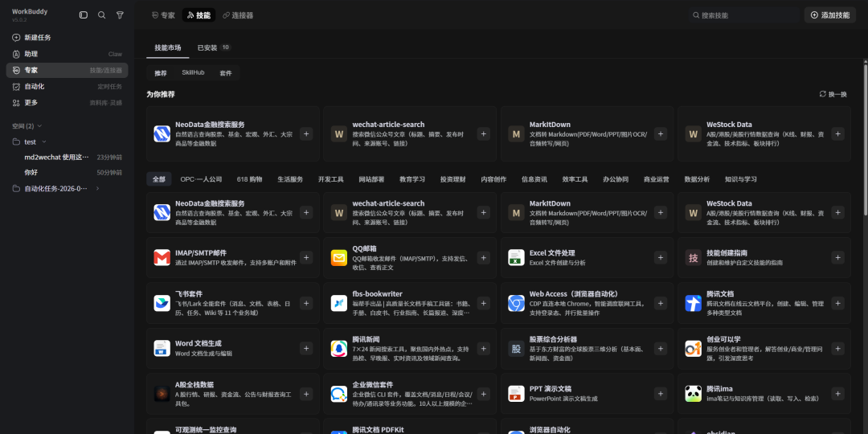Filter by 数据分析 category
868x434 pixels.
pyautogui.click(x=697, y=179)
